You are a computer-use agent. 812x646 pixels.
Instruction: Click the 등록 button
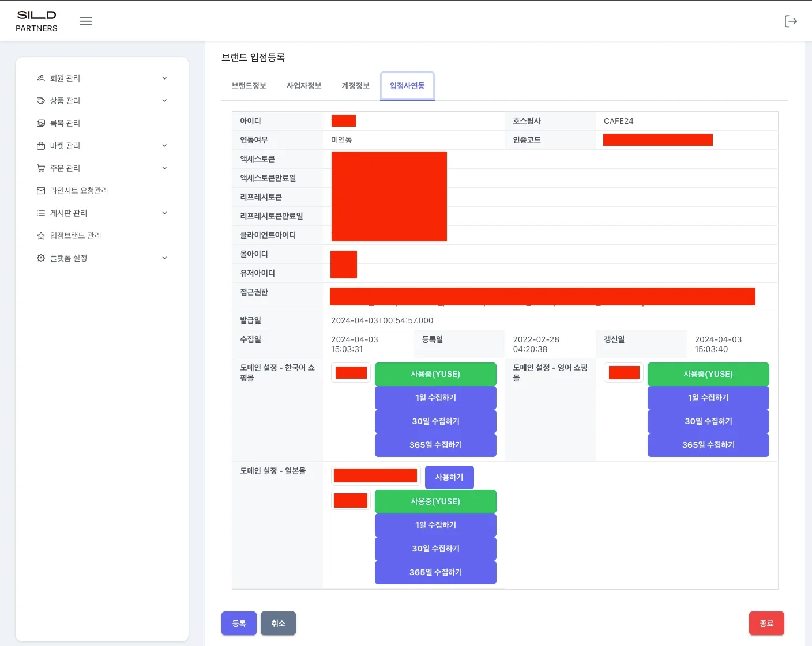point(239,624)
